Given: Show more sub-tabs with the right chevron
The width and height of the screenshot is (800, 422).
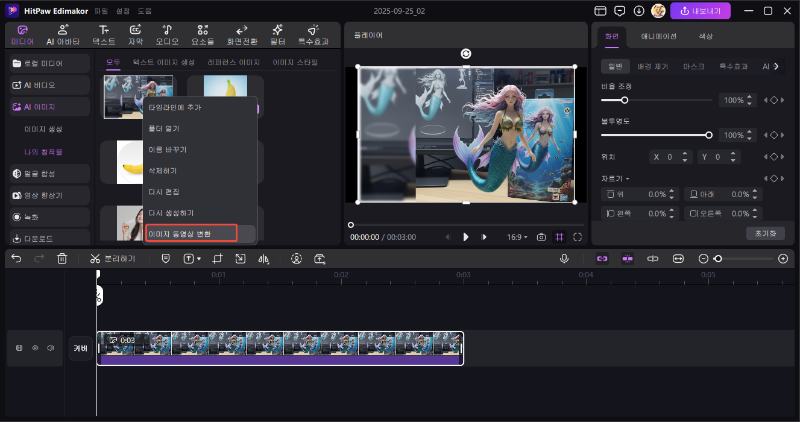Looking at the screenshot, I should click(x=777, y=66).
